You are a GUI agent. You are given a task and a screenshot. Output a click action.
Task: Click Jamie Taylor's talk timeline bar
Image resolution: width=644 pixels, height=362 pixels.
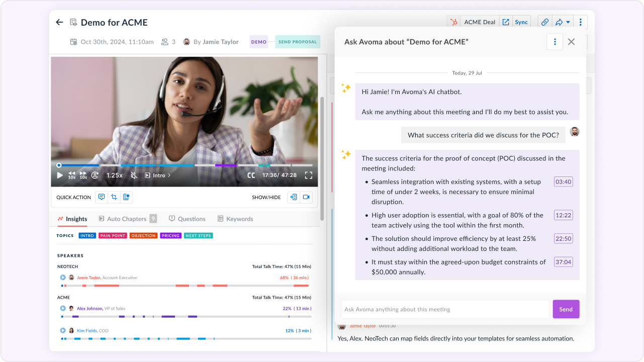pyautogui.click(x=185, y=286)
